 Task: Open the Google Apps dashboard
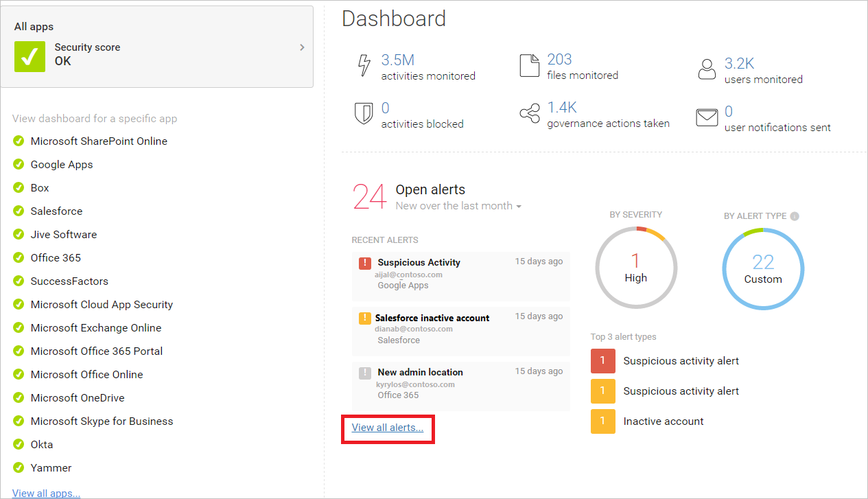point(62,164)
